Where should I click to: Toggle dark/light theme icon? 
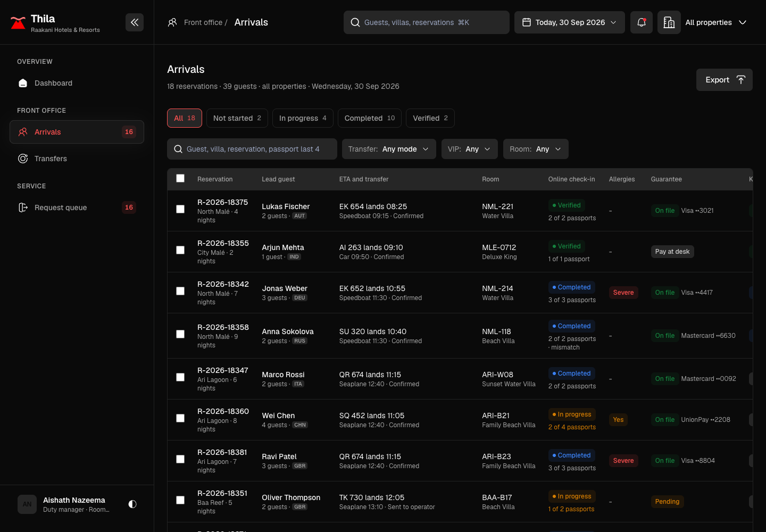132,504
